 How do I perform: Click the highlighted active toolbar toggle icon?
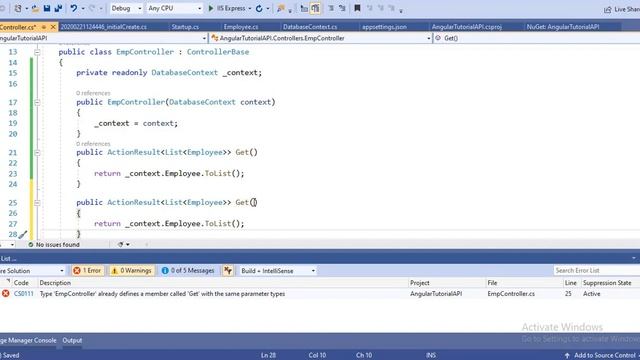(315, 8)
